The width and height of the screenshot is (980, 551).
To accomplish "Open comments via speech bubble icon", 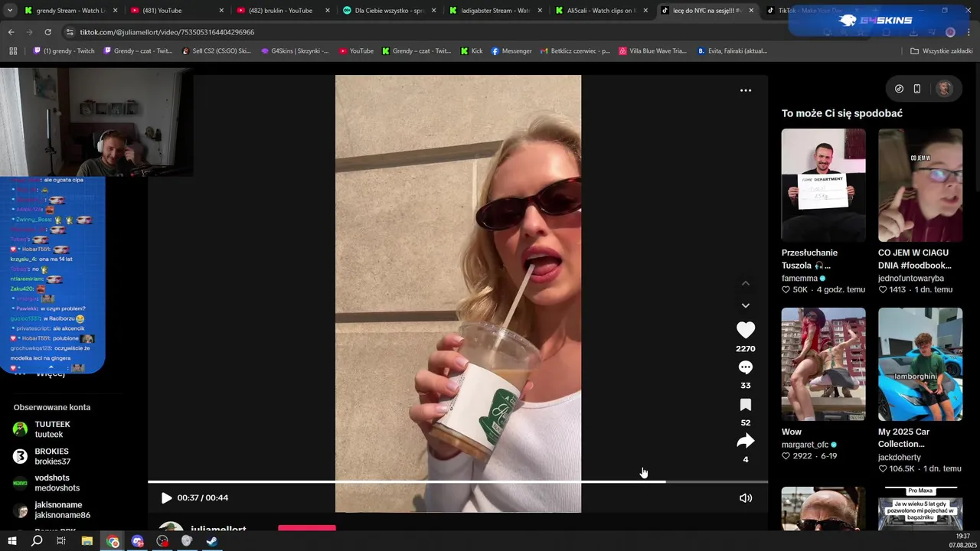I will pos(746,367).
